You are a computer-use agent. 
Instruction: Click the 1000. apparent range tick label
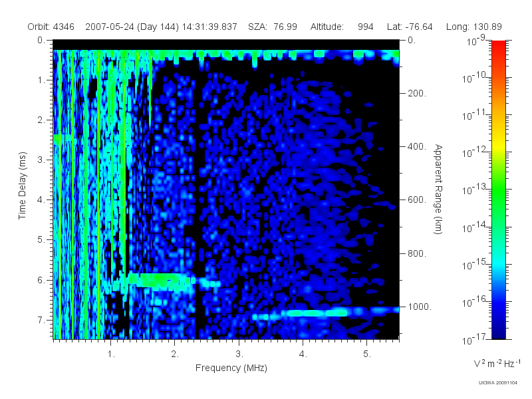pos(420,307)
